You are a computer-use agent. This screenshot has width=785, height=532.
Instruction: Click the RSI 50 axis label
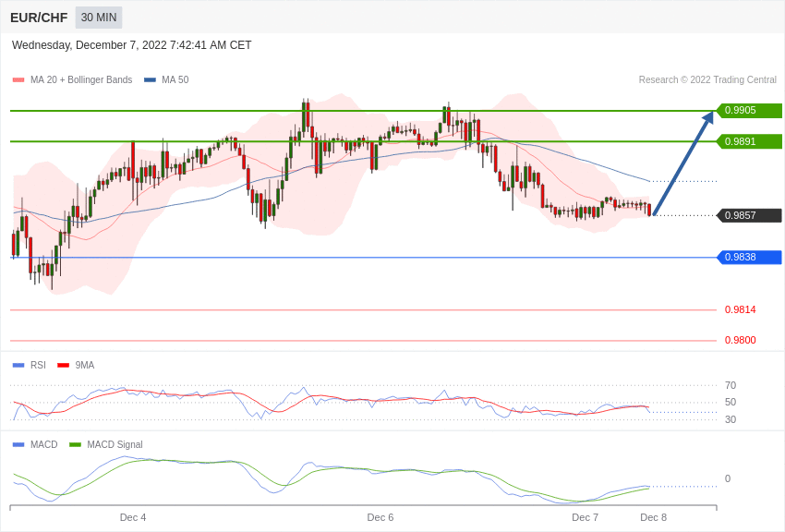731,402
